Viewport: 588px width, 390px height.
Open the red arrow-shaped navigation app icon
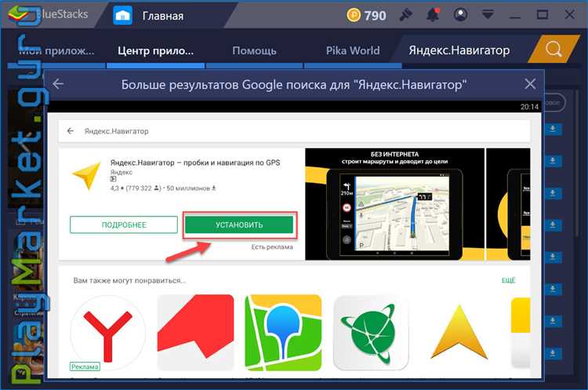(195, 332)
